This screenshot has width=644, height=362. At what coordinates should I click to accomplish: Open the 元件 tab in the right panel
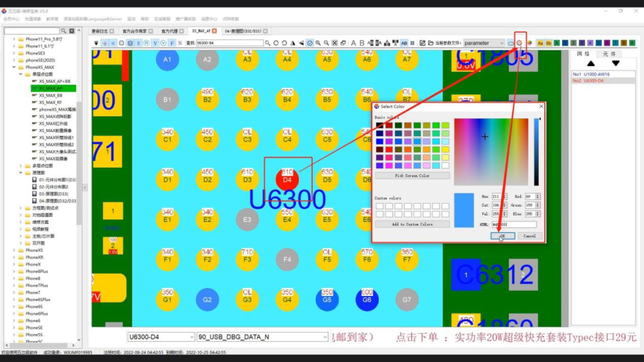point(609,54)
